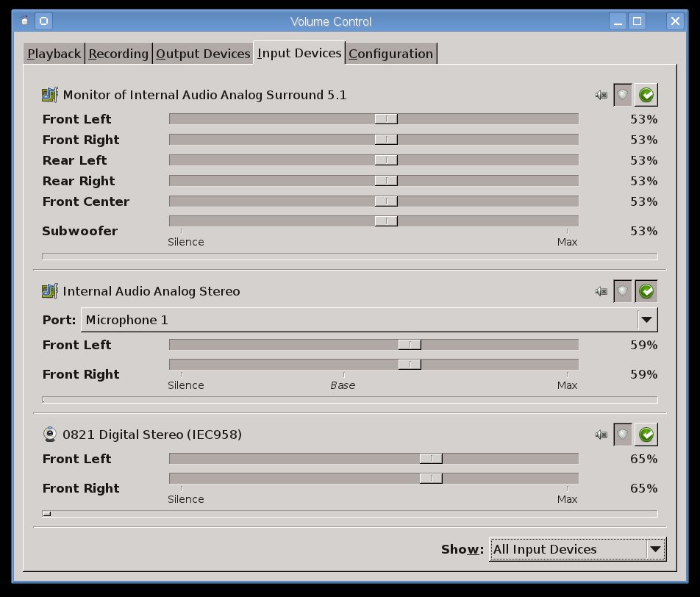Screen dimensions: 700x597
Task: Click the 'Rear Right' channel label
Action: 79,181
